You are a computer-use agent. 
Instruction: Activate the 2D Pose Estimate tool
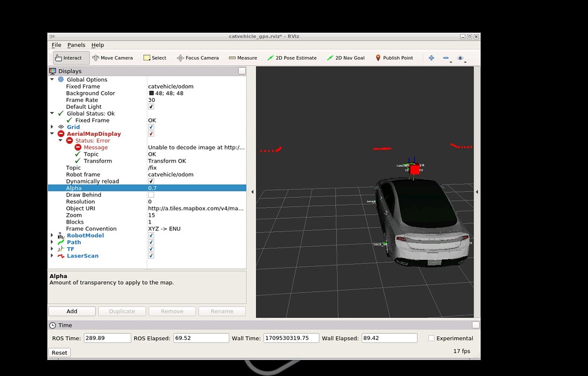click(x=292, y=58)
